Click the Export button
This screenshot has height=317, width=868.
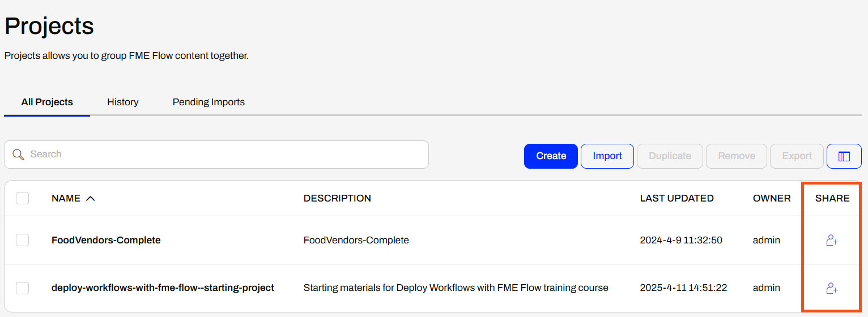(x=797, y=156)
